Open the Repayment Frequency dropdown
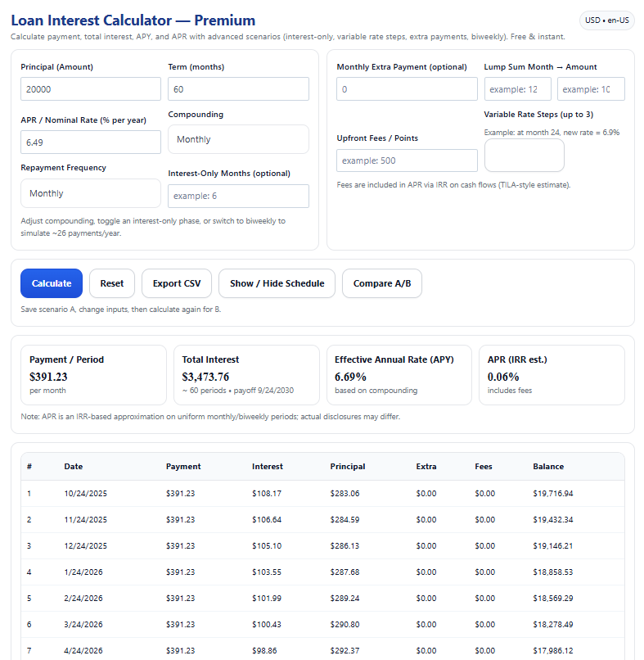The width and height of the screenshot is (644, 660). pyautogui.click(x=91, y=193)
